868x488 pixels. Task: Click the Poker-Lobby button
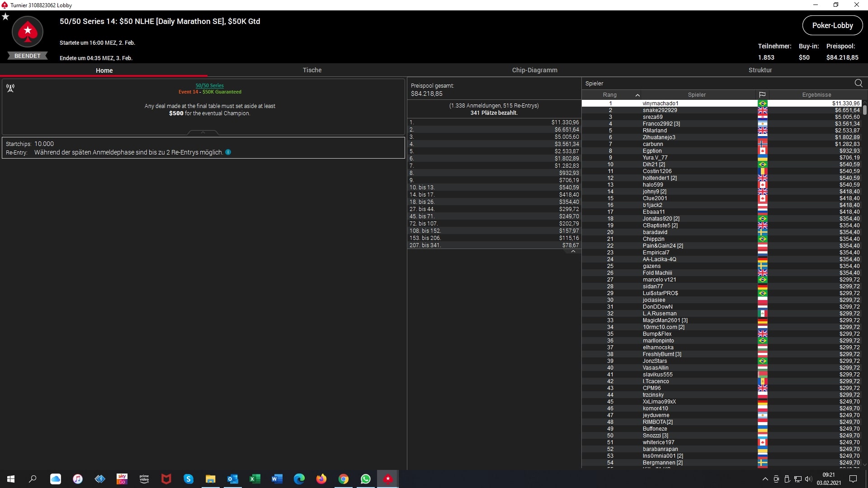click(x=832, y=25)
